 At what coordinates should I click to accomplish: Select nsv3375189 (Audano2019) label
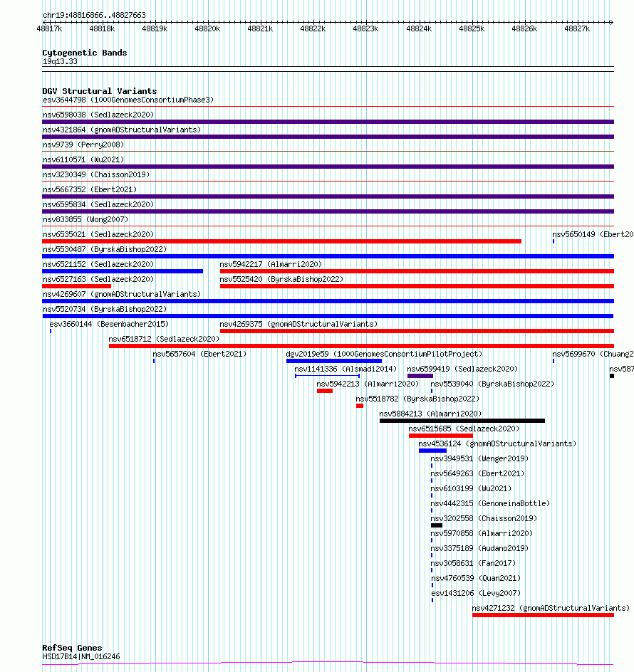pyautogui.click(x=479, y=549)
